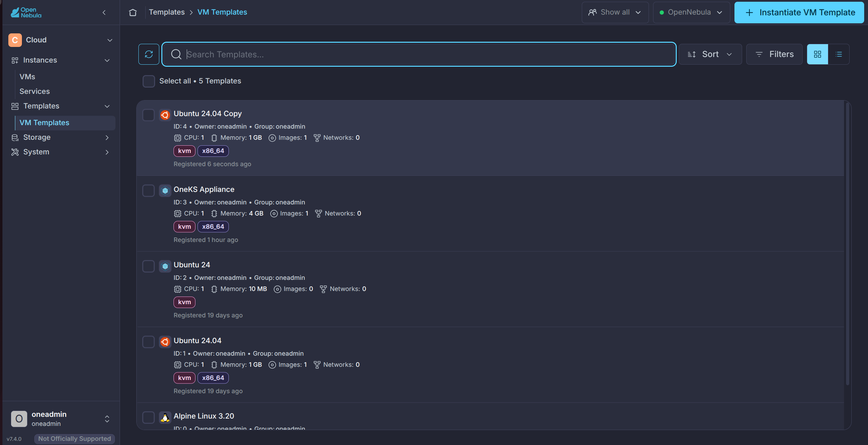Click the Ubuntu 24 template logo icon
The height and width of the screenshot is (445, 868).
pyautogui.click(x=165, y=266)
